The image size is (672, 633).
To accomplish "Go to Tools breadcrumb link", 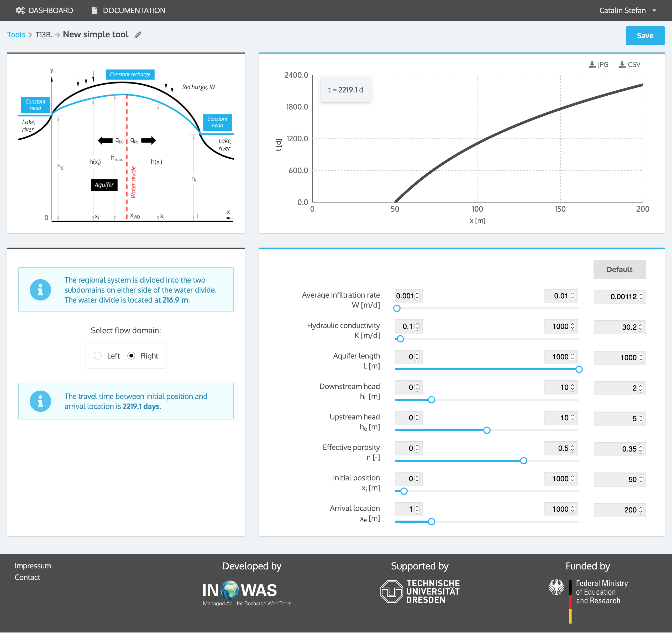I will coord(16,35).
